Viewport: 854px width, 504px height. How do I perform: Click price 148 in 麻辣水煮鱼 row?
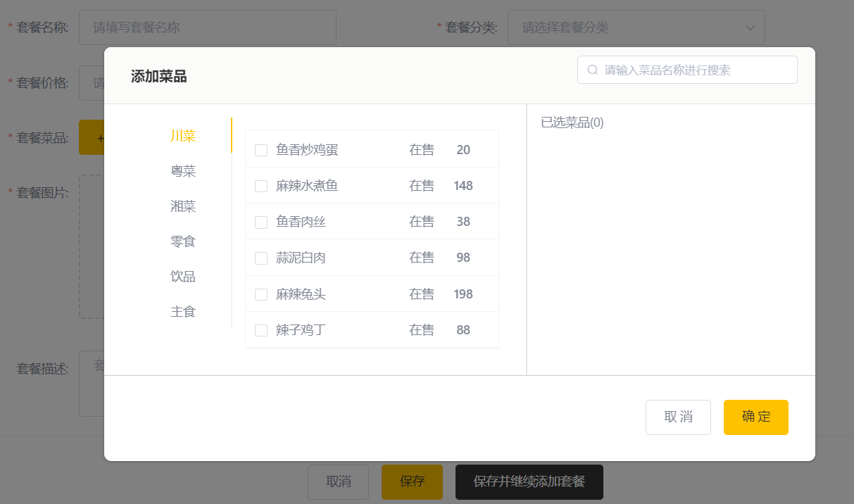point(463,186)
